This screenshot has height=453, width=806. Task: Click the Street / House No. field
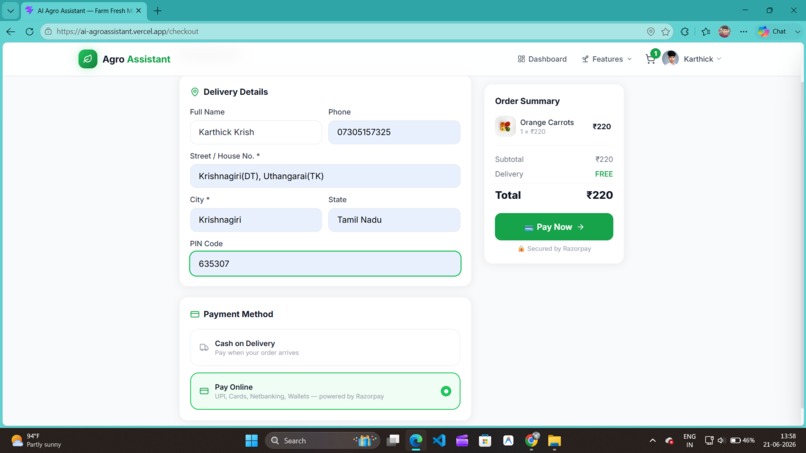[325, 176]
